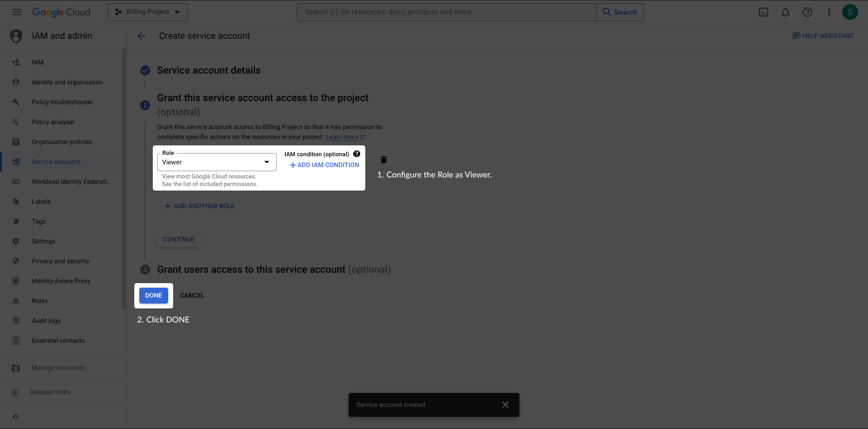
Task: Open the Billing Project selector
Action: click(x=147, y=12)
